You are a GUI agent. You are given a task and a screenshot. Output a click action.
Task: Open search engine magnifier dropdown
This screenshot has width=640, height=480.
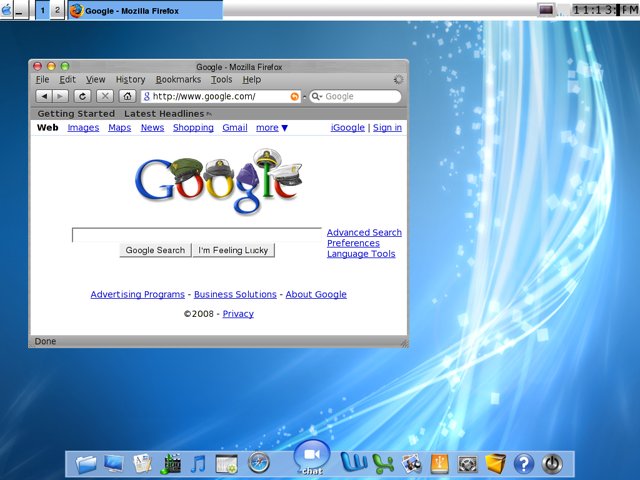coord(317,97)
